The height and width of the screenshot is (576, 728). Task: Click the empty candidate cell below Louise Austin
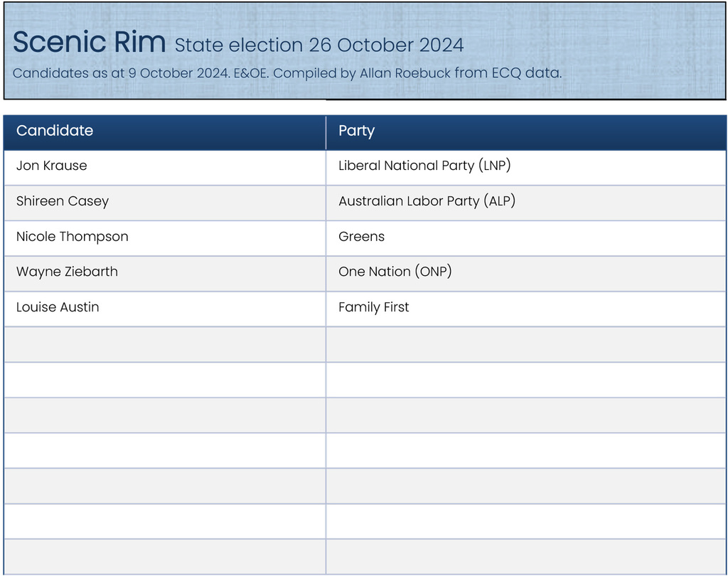(x=164, y=344)
